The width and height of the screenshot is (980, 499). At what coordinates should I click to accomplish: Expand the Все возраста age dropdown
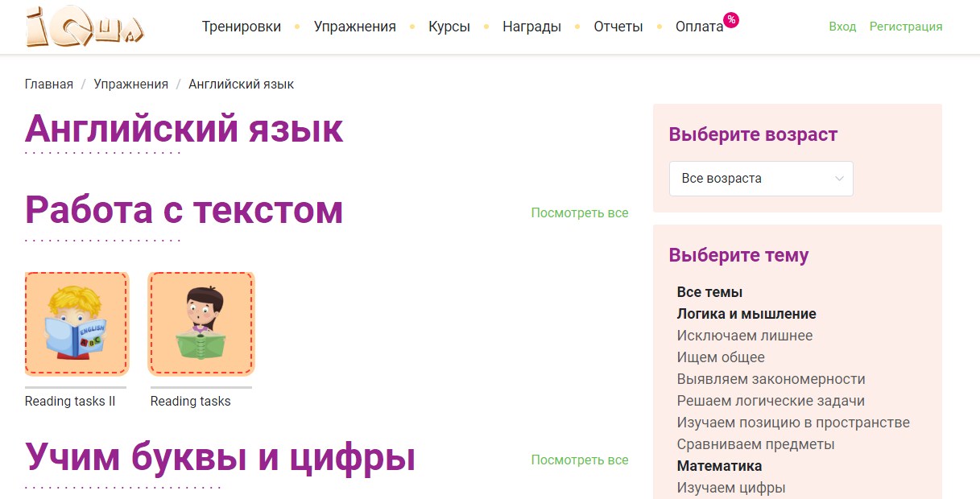pyautogui.click(x=760, y=179)
